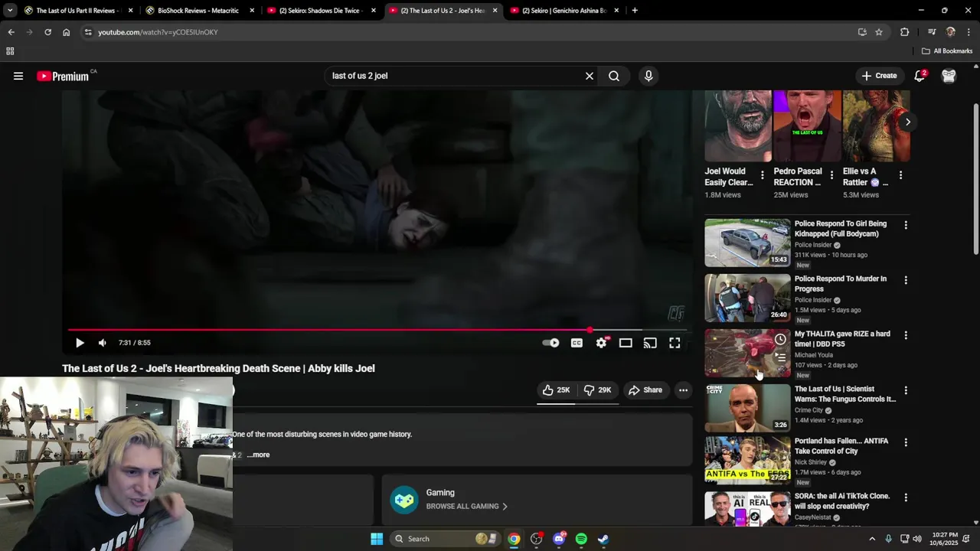Image resolution: width=980 pixels, height=551 pixels.
Task: Open All Bookmarks folder
Action: coord(947,51)
